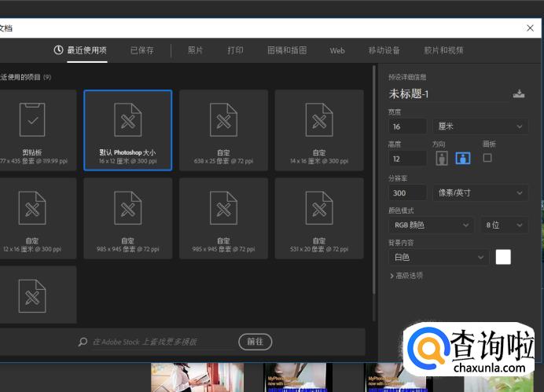Expand the 高级选项 section

tap(406, 276)
